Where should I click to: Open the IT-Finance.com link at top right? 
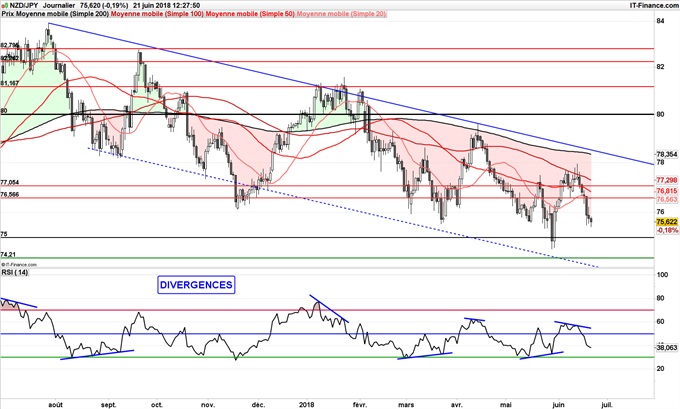pos(654,5)
